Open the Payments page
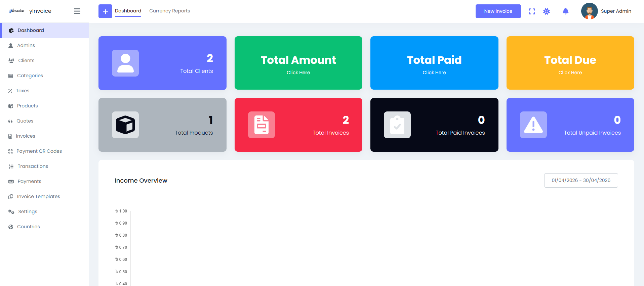The width and height of the screenshot is (644, 286). (x=44, y=181)
